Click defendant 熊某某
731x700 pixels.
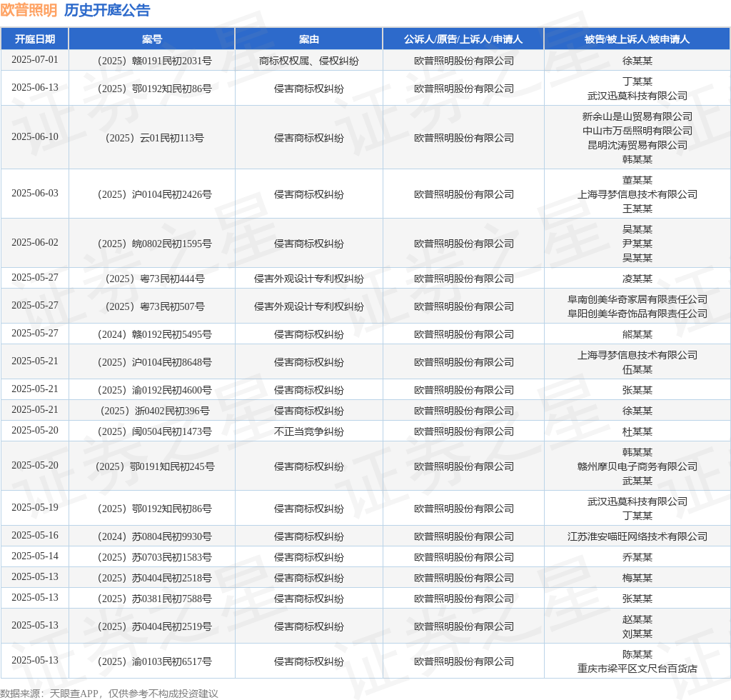click(x=637, y=335)
